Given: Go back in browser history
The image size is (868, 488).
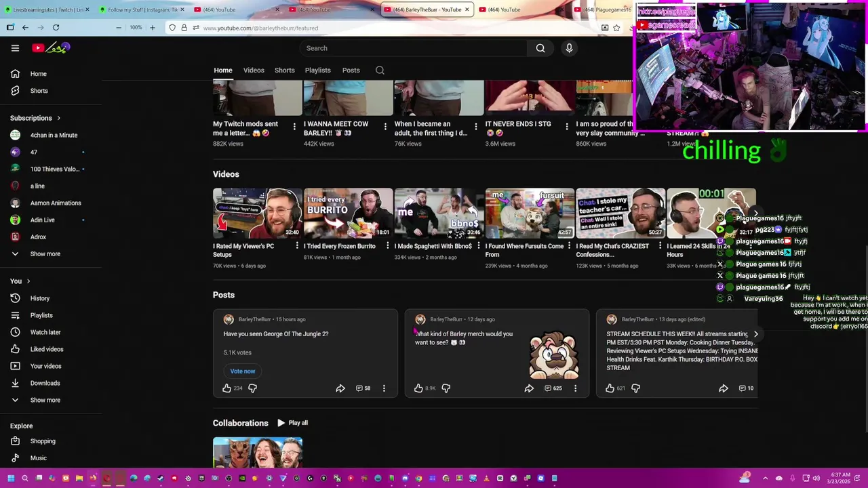Looking at the screenshot, I should point(25,28).
